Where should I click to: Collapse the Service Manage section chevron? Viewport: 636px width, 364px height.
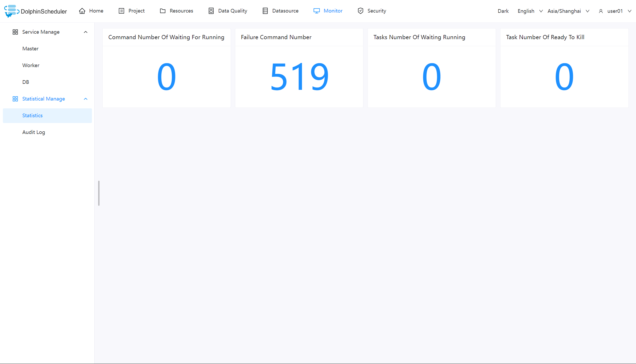coord(85,32)
